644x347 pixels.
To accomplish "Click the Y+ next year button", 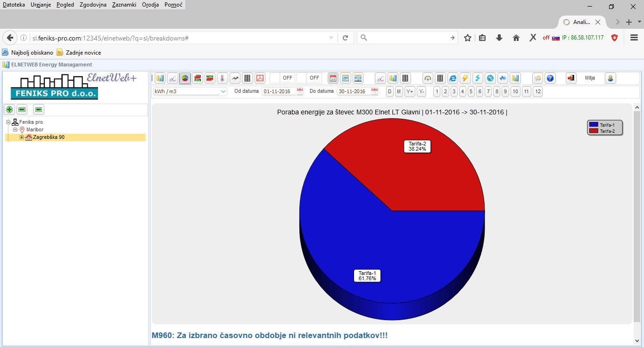I will pos(410,92).
